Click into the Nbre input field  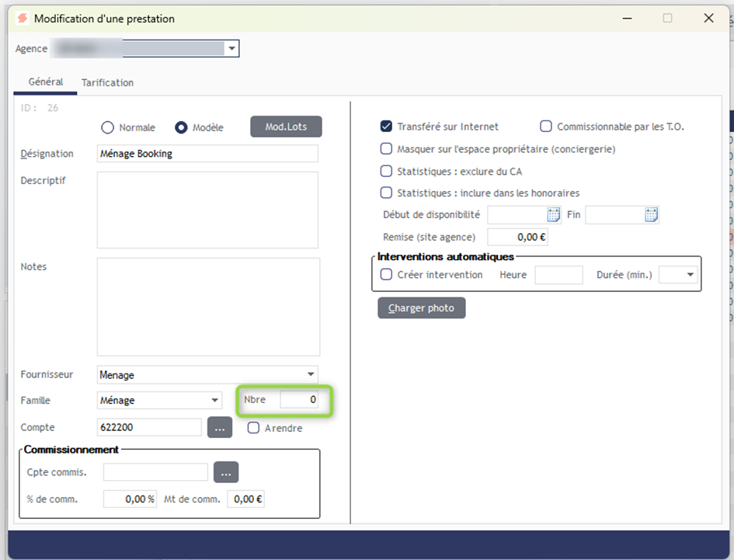click(x=299, y=400)
